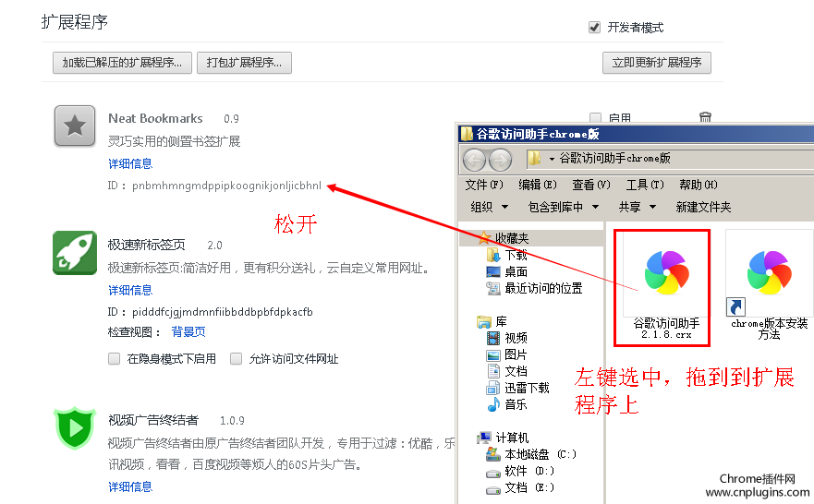Open 工具(T) menu

coord(645,185)
